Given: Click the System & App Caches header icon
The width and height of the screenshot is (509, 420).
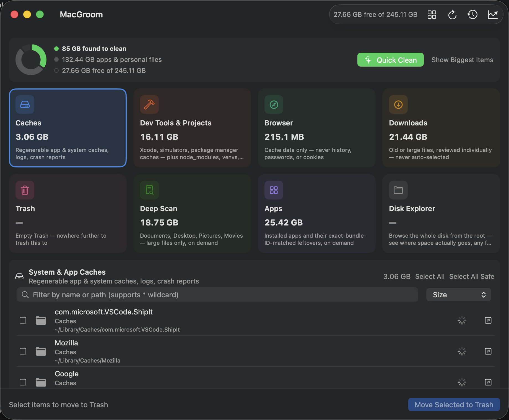Looking at the screenshot, I should tap(19, 276).
